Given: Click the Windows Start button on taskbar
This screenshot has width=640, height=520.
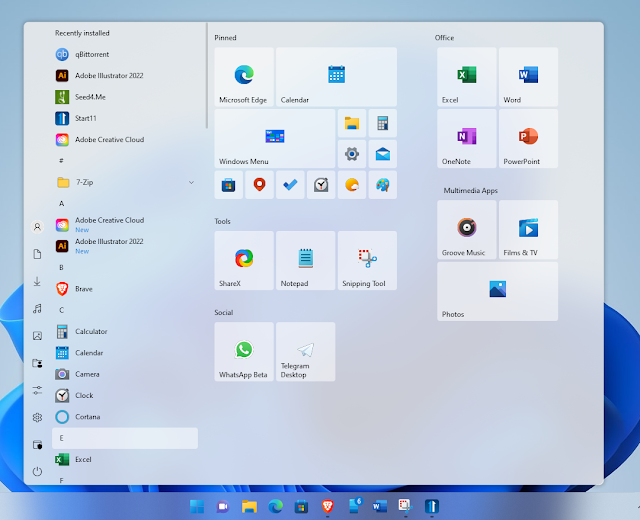Looking at the screenshot, I should 197,507.
